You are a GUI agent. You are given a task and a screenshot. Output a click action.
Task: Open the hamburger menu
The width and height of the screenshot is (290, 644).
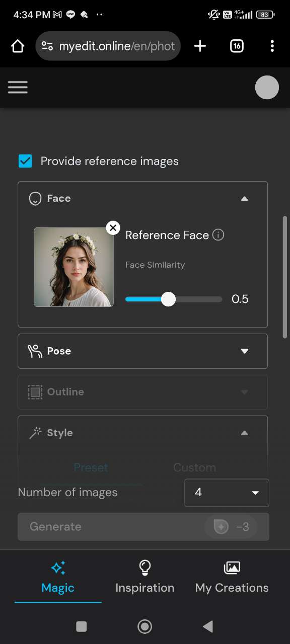(18, 87)
